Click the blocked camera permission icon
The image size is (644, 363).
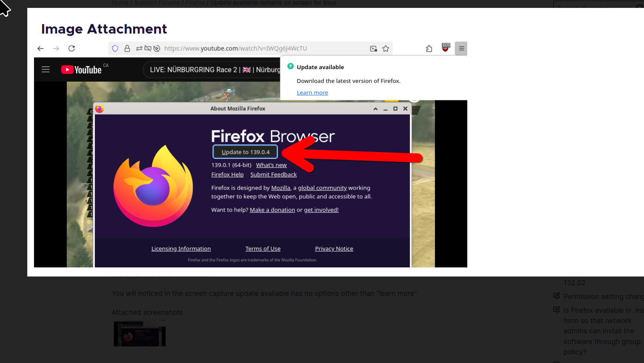[148, 49]
